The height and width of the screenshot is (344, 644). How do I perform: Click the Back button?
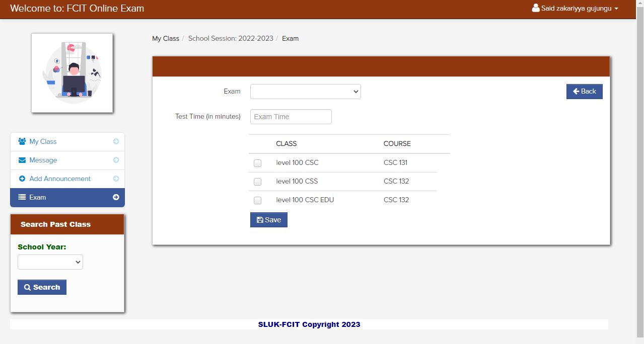tap(584, 92)
